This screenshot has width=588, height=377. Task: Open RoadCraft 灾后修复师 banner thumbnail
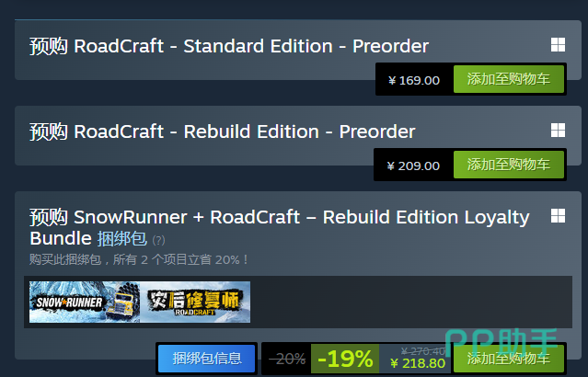pyautogui.click(x=195, y=302)
